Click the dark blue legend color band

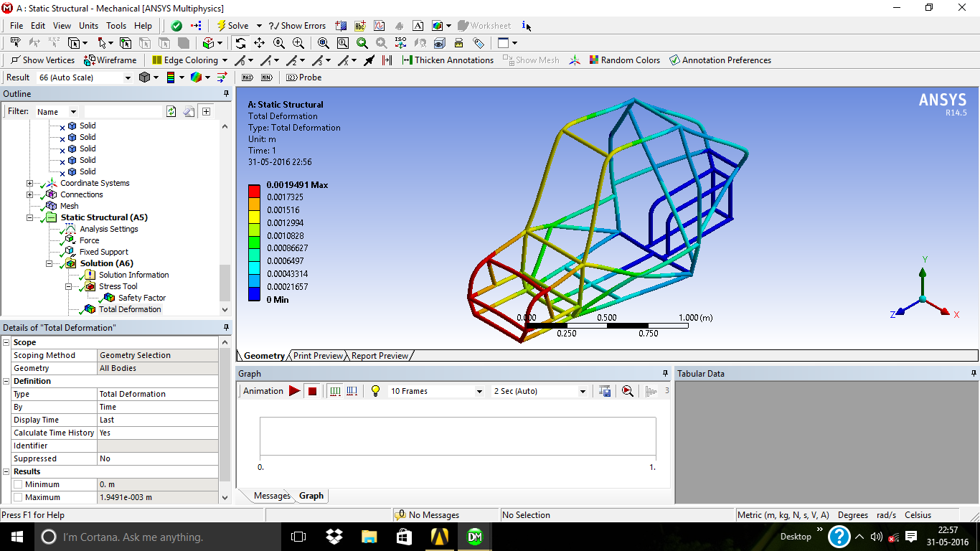(255, 293)
